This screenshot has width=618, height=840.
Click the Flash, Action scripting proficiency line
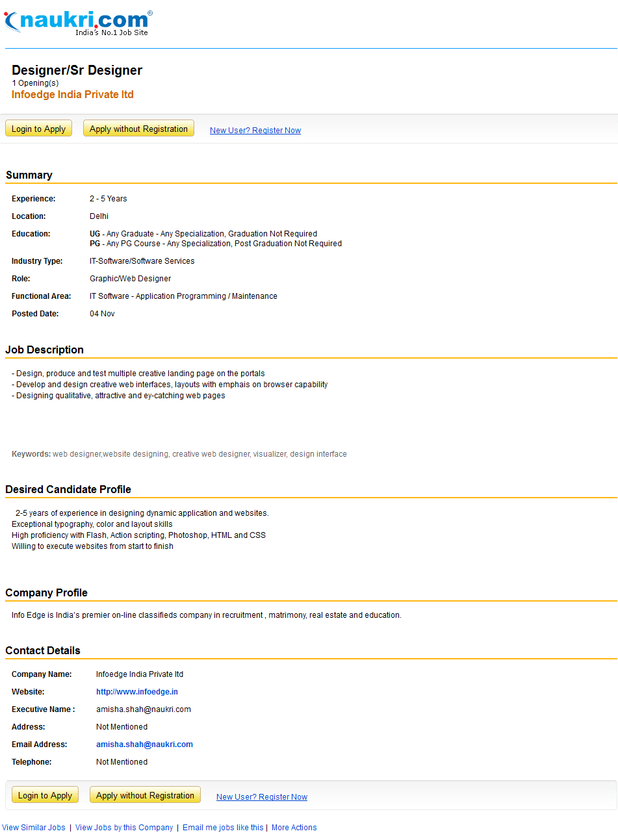138,535
